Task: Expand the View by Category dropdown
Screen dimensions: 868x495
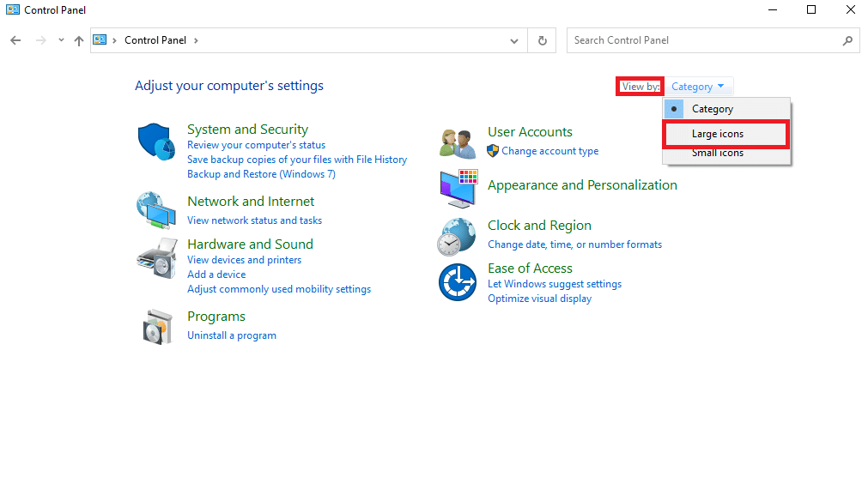Action: [x=698, y=87]
